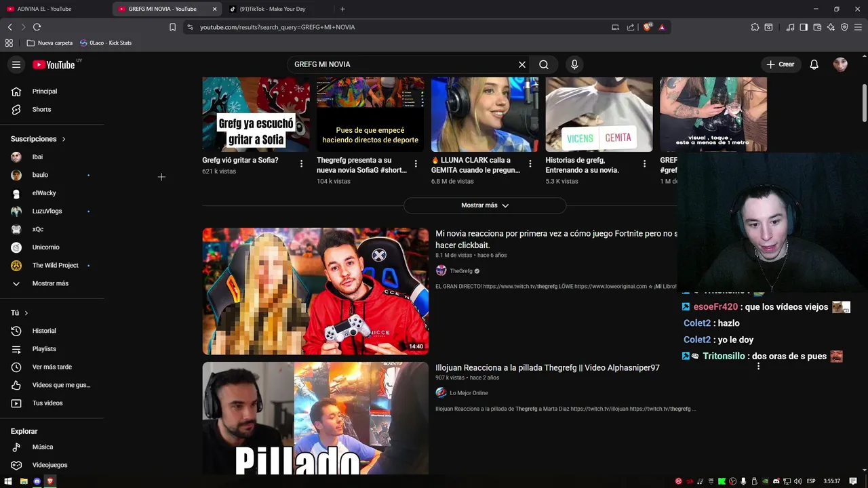
Task: Expand the Tú section chevron
Action: coord(26,313)
